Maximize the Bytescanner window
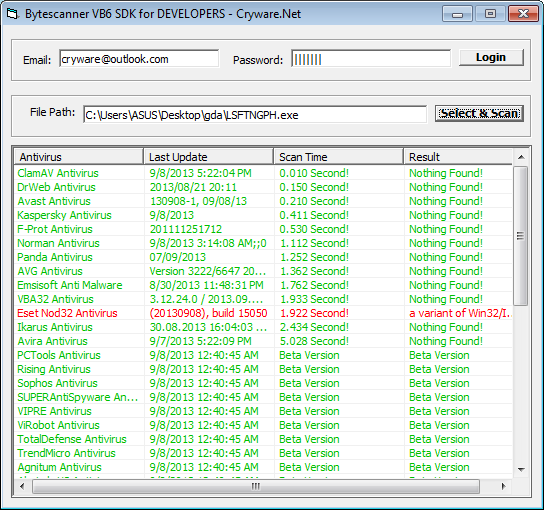This screenshot has height=510, width=544. point(490,14)
